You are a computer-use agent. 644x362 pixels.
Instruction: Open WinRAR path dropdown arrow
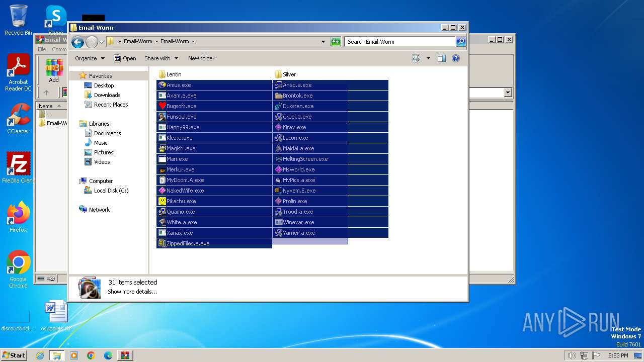(x=508, y=93)
